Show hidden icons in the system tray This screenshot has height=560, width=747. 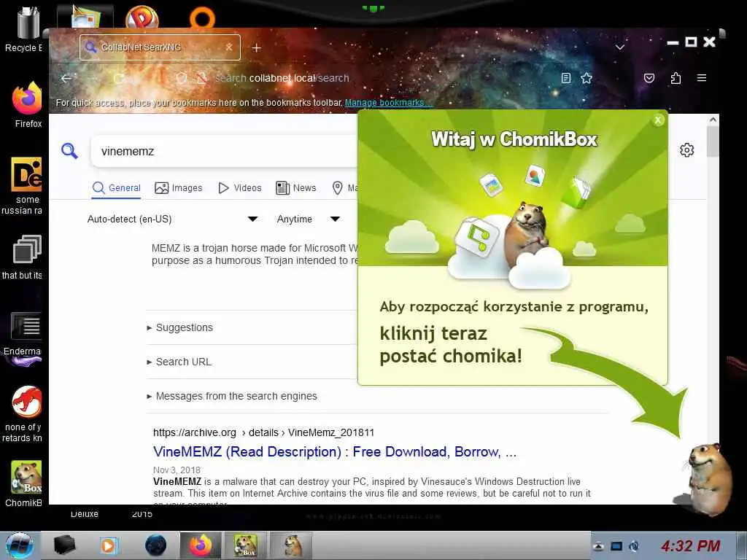tap(598, 546)
